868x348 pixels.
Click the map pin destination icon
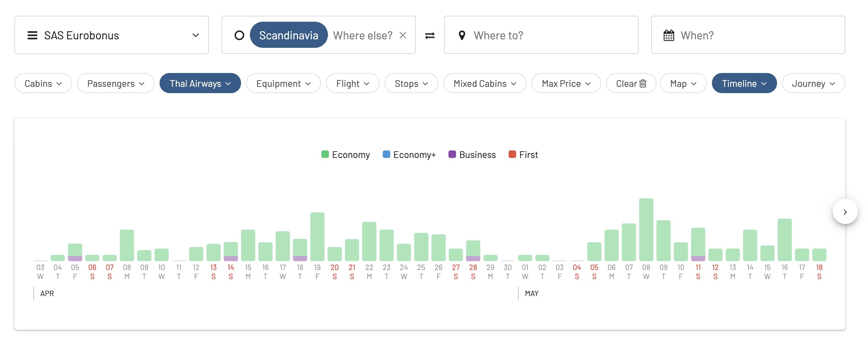click(x=462, y=35)
